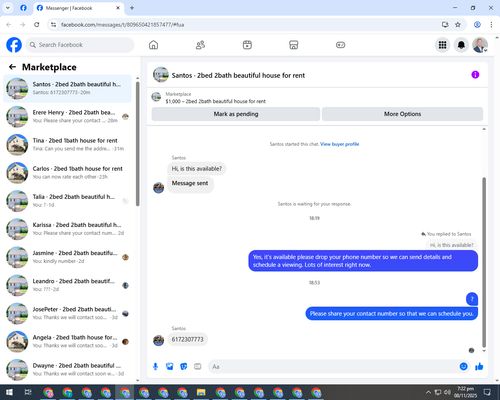Image resolution: width=500 pixels, height=400 pixels.
Task: Click the question mark message bubble
Action: click(472, 299)
